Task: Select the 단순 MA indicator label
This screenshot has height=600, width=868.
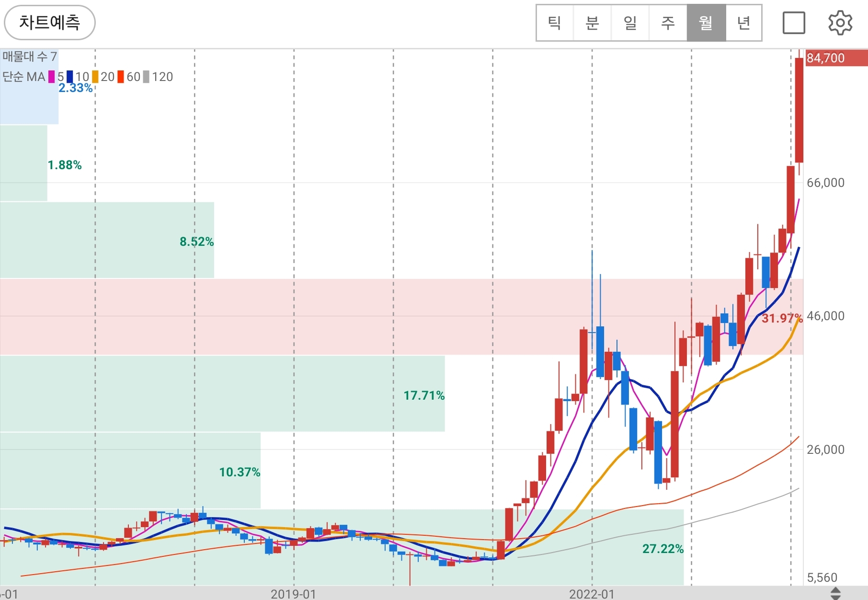Action: 23,77
